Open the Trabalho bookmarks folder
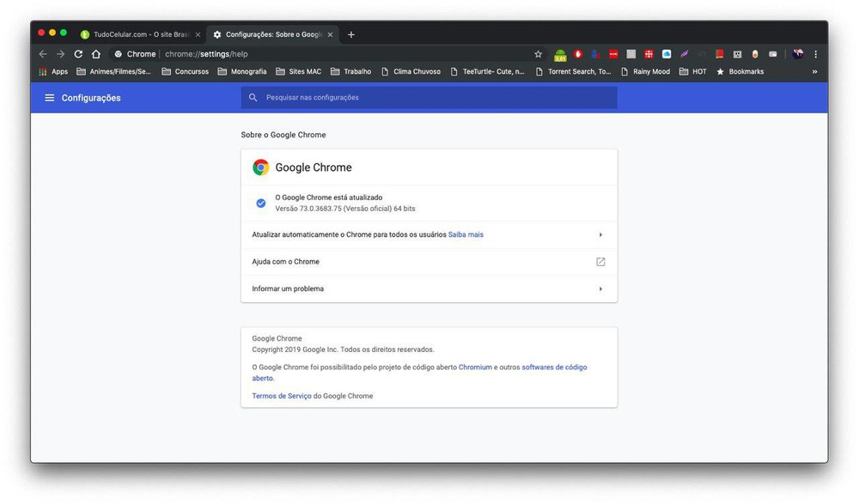Screen dimensions: 859x504 click(351, 71)
